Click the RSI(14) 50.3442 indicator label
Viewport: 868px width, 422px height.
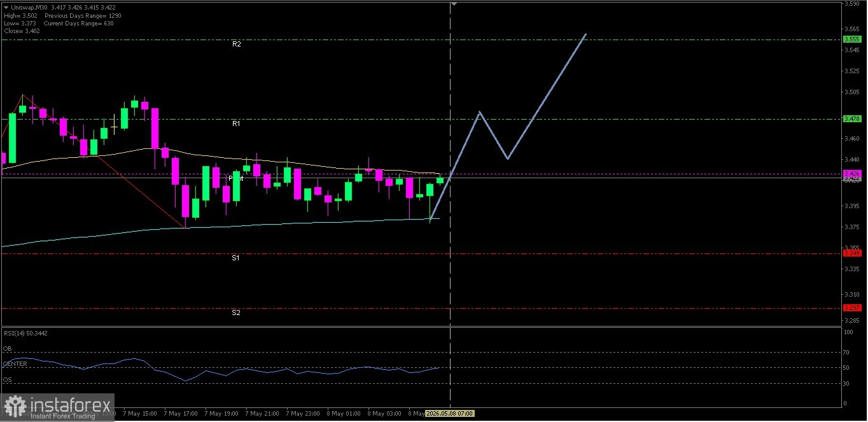(x=25, y=333)
